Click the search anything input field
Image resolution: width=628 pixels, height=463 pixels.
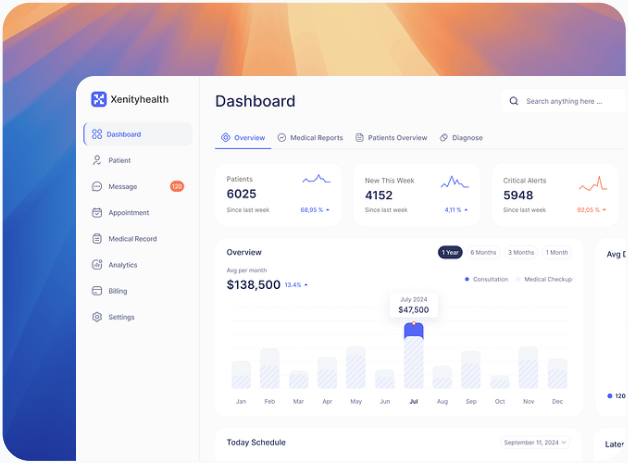pos(566,101)
